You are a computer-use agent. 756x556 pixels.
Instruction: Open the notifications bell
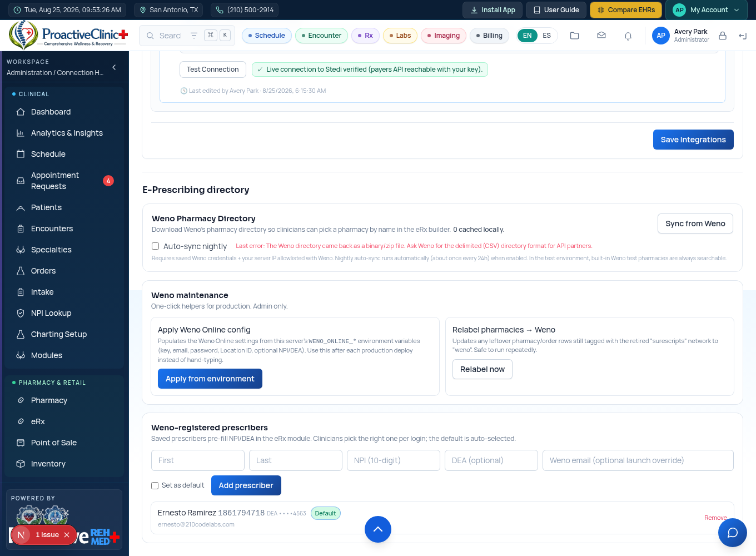628,36
